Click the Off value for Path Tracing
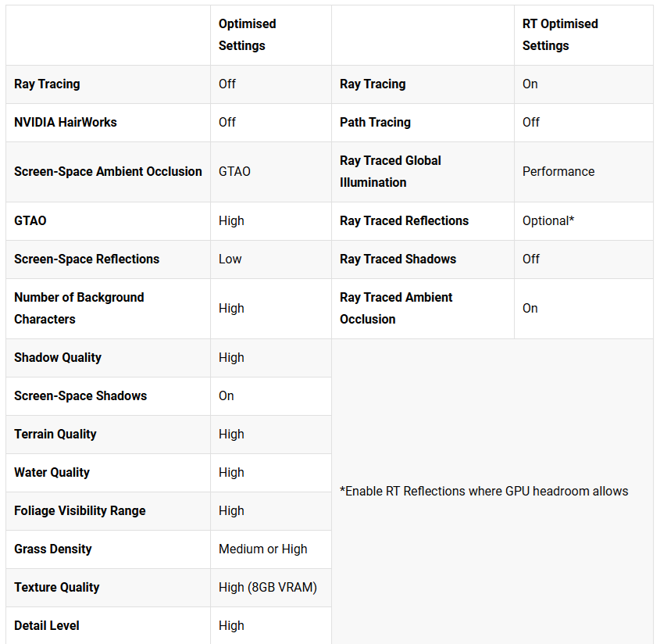 (x=531, y=122)
